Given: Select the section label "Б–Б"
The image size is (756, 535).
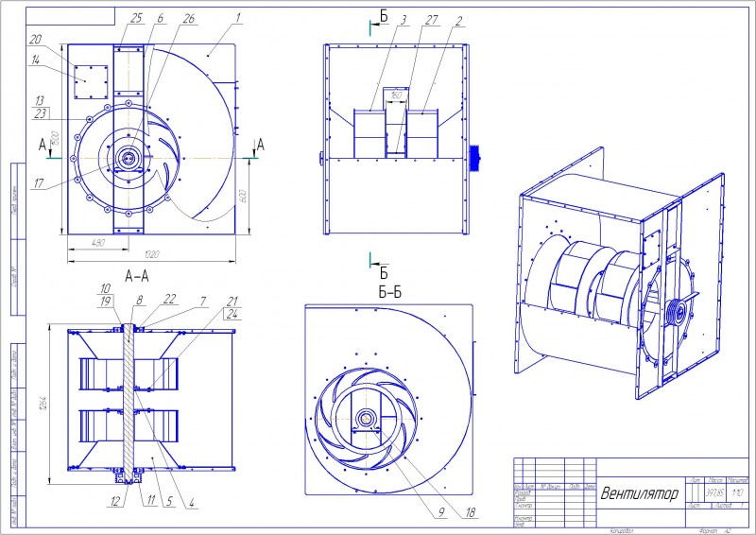Looking at the screenshot, I should click(389, 292).
